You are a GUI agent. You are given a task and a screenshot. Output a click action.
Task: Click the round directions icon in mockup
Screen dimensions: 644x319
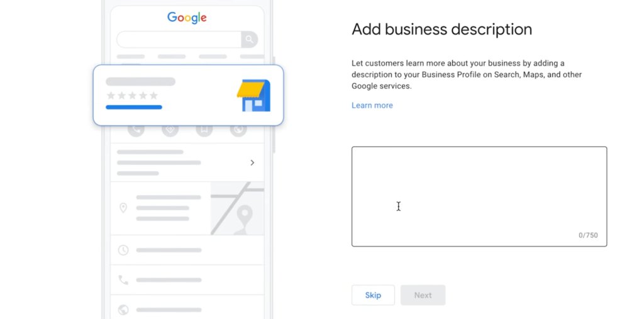[170, 130]
